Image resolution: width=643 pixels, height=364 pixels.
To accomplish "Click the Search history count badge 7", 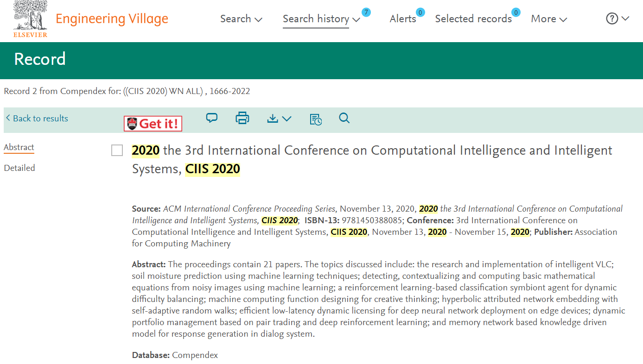I will click(366, 12).
